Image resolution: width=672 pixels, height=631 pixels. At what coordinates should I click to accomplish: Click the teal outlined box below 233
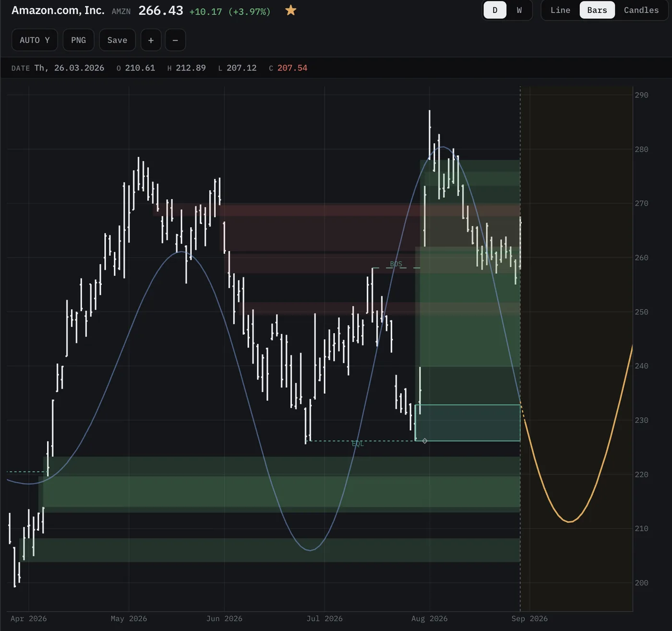468,423
